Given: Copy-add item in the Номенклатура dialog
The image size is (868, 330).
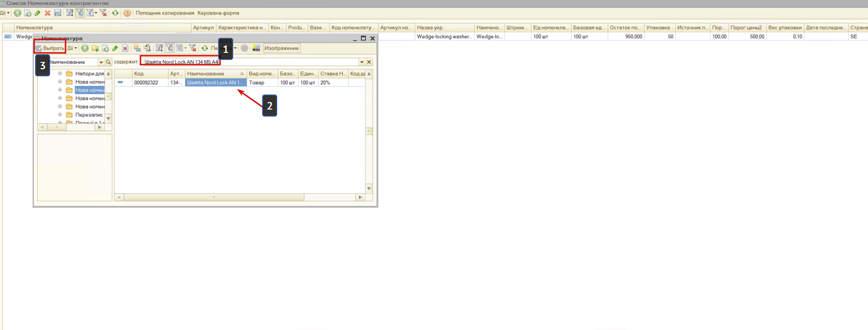Looking at the screenshot, I should (x=105, y=48).
